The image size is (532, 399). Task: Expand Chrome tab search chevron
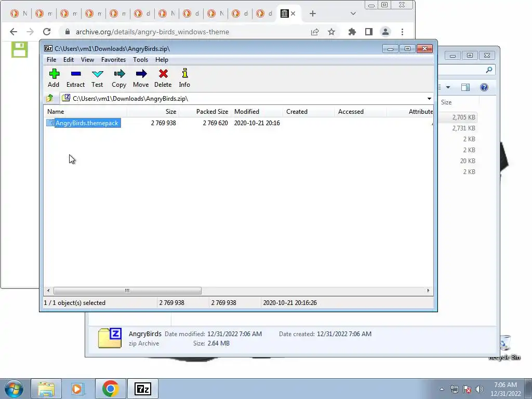pyautogui.click(x=353, y=14)
